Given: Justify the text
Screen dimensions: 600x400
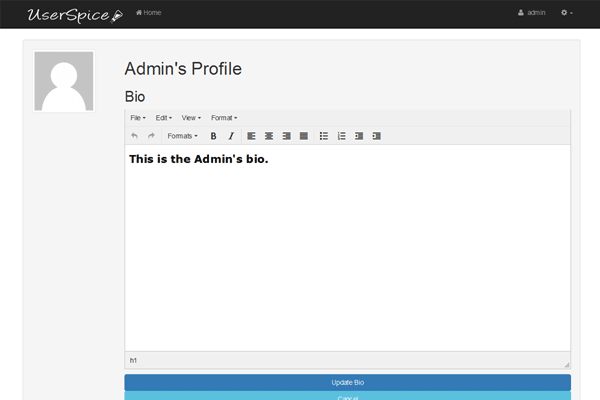Looking at the screenshot, I should click(304, 136).
